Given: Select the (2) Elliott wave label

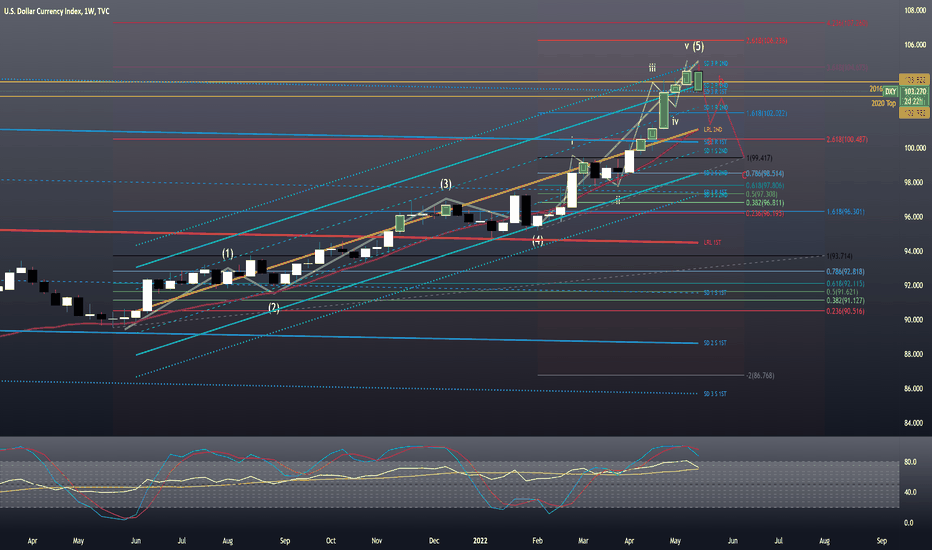Looking at the screenshot, I should (x=273, y=308).
